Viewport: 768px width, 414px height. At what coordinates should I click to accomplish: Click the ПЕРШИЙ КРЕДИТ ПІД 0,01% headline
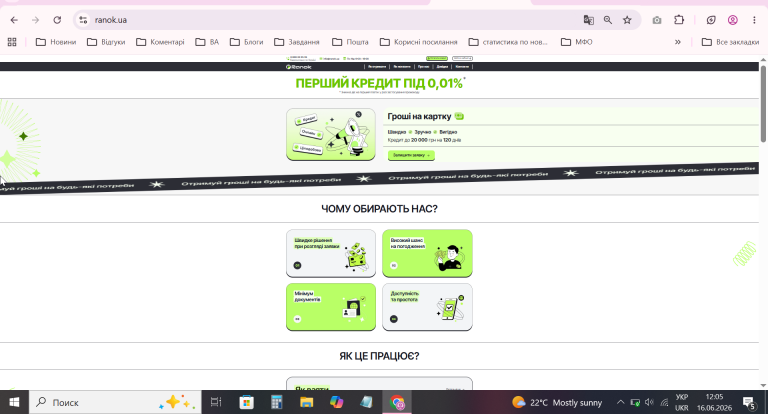(379, 83)
